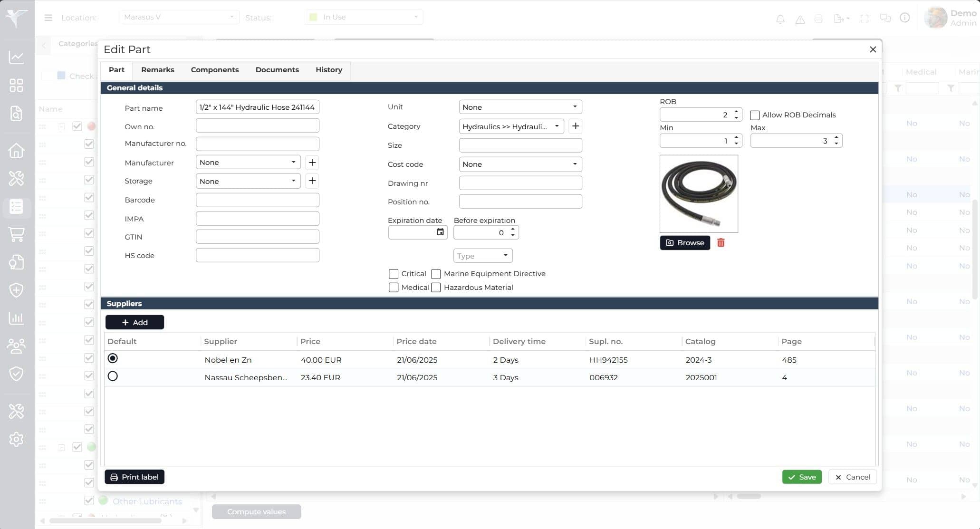The height and width of the screenshot is (529, 980).
Task: Open the expiration Type dropdown
Action: click(482, 256)
